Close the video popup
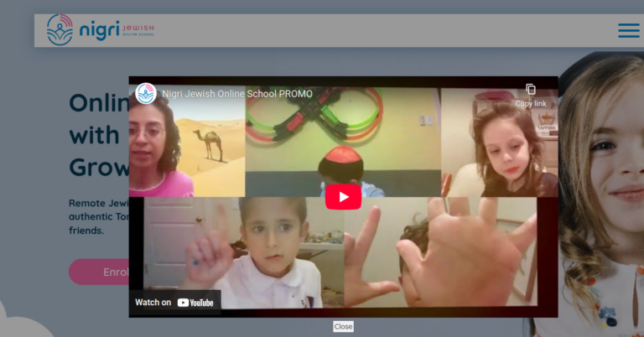The width and height of the screenshot is (644, 337). (343, 327)
